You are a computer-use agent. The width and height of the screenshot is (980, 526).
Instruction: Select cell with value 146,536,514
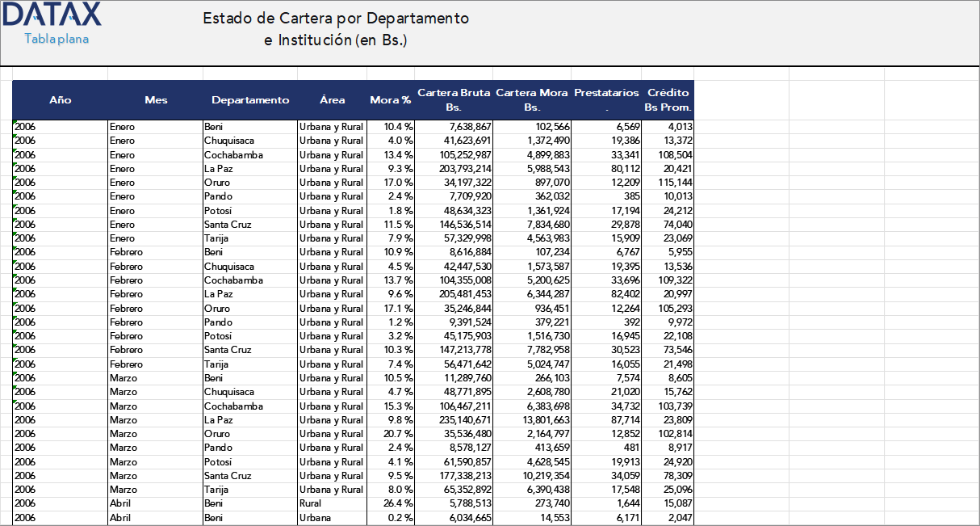[454, 225]
